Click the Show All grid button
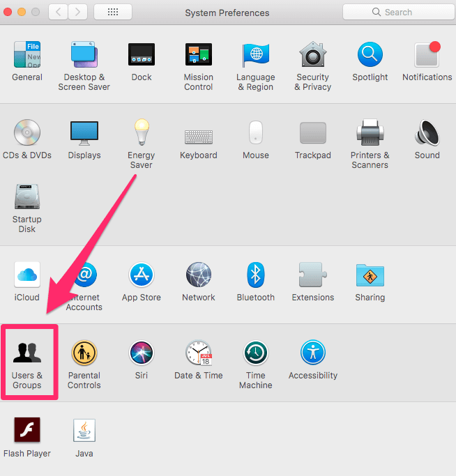 pyautogui.click(x=113, y=12)
